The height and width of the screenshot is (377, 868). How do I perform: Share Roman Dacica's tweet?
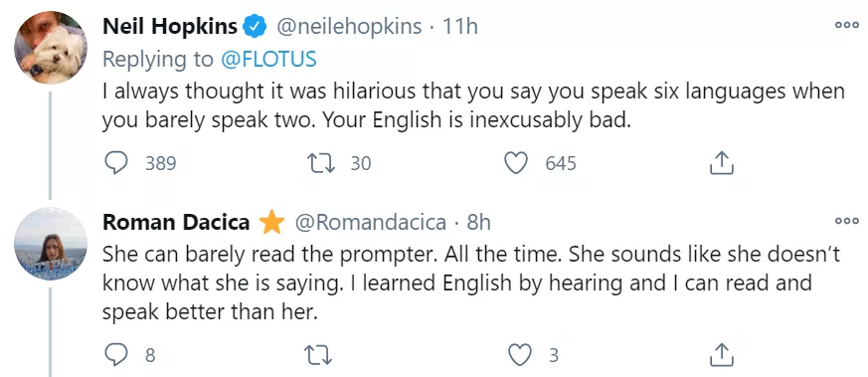[722, 355]
